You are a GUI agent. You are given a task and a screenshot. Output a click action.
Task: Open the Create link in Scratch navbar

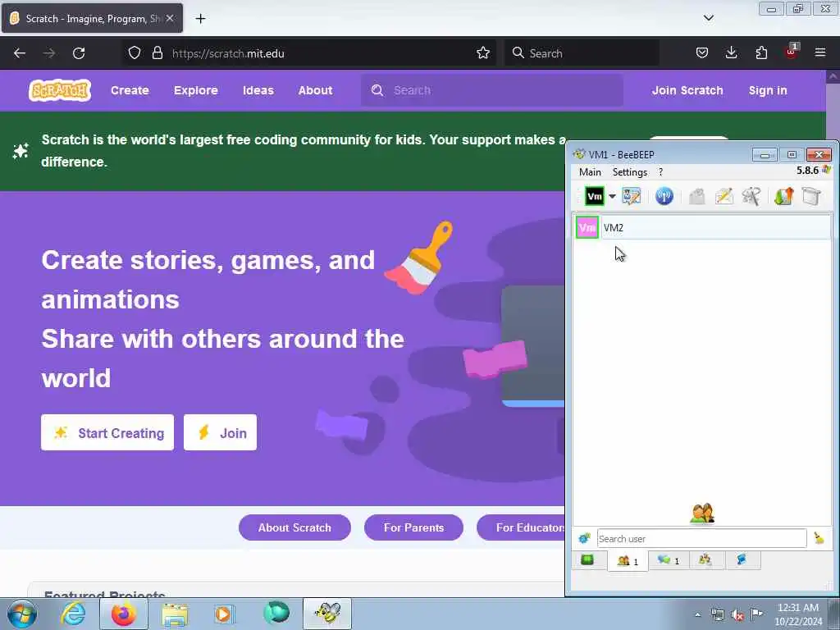130,90
